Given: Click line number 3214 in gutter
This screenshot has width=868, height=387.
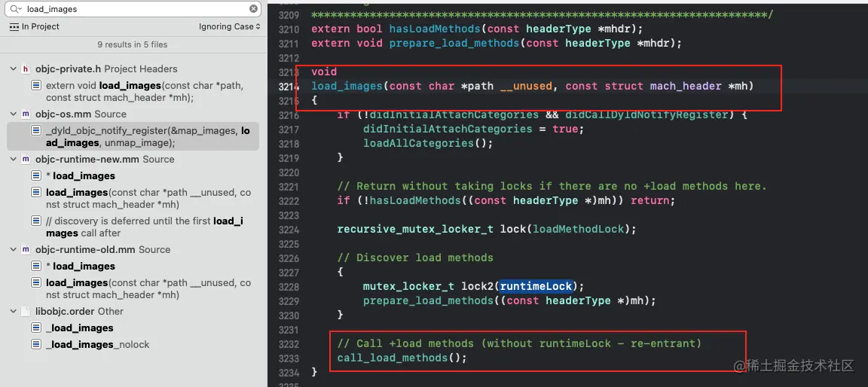Looking at the screenshot, I should click(x=289, y=87).
